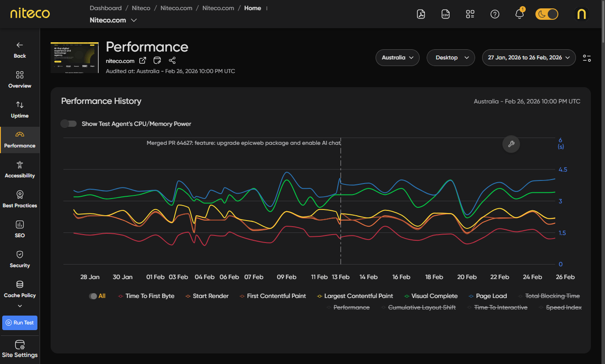605x364 pixels.
Task: Show Cumulative Layout Shift series
Action: (418, 308)
